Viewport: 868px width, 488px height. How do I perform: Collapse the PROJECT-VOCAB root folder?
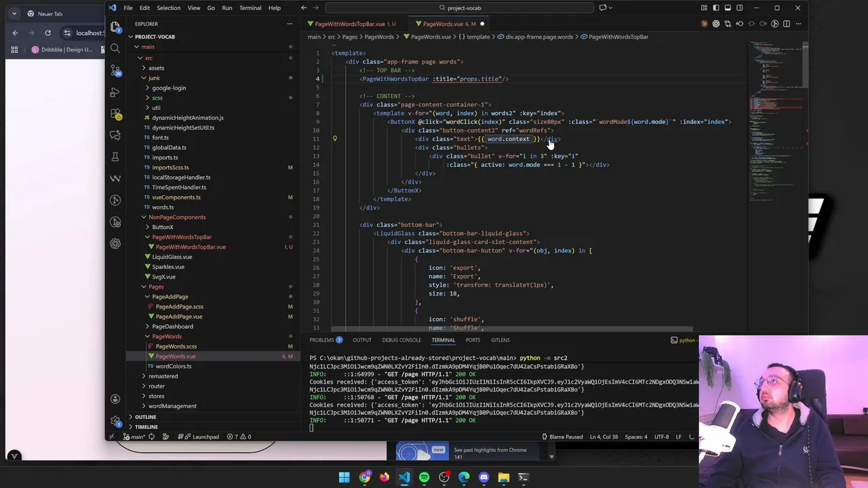click(152, 37)
